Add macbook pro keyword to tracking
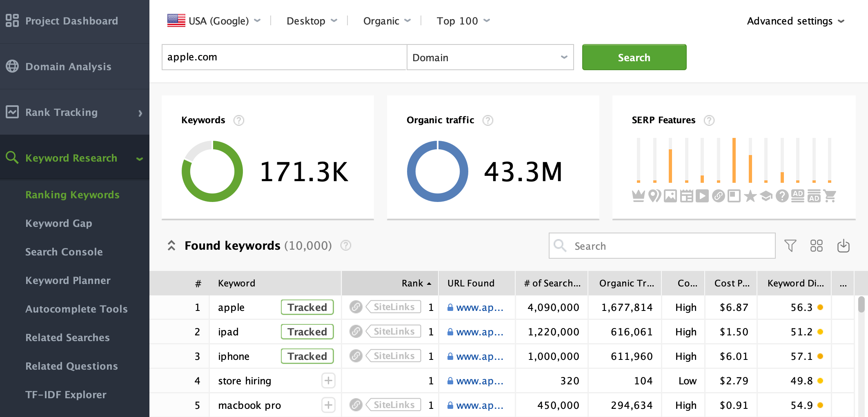 pos(328,405)
